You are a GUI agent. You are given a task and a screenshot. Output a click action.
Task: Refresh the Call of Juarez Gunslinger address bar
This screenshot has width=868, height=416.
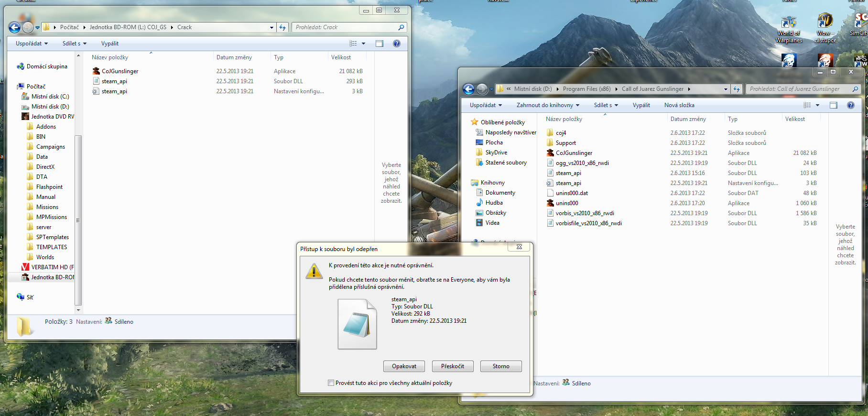click(737, 89)
